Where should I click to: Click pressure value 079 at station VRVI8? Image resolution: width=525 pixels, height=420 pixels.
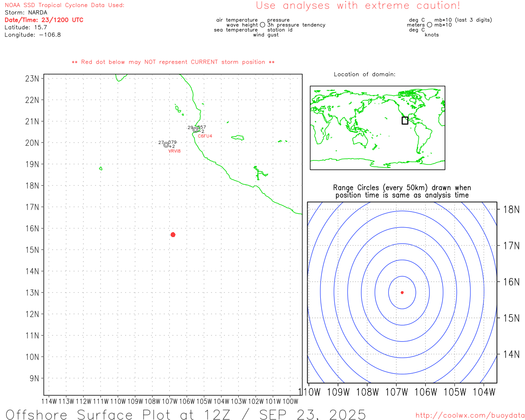pyautogui.click(x=172, y=142)
